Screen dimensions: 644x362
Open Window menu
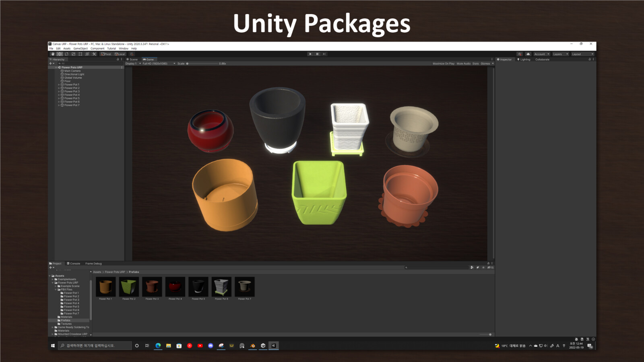pyautogui.click(x=124, y=48)
